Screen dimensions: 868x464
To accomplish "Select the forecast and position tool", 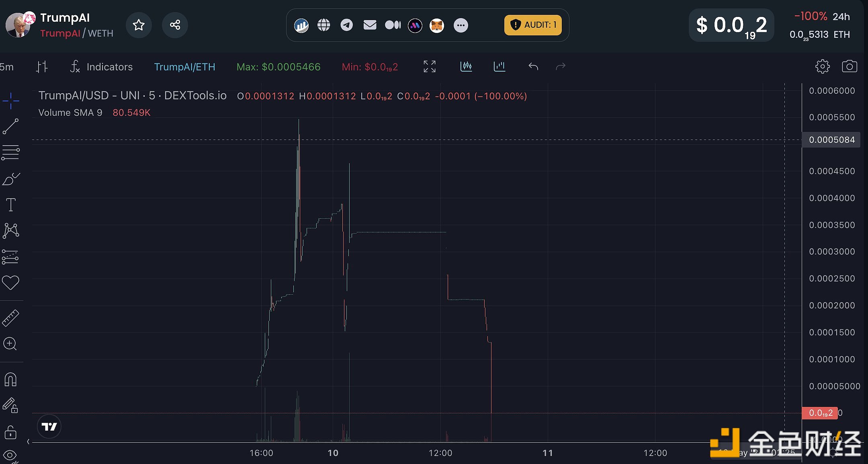I will [x=10, y=257].
